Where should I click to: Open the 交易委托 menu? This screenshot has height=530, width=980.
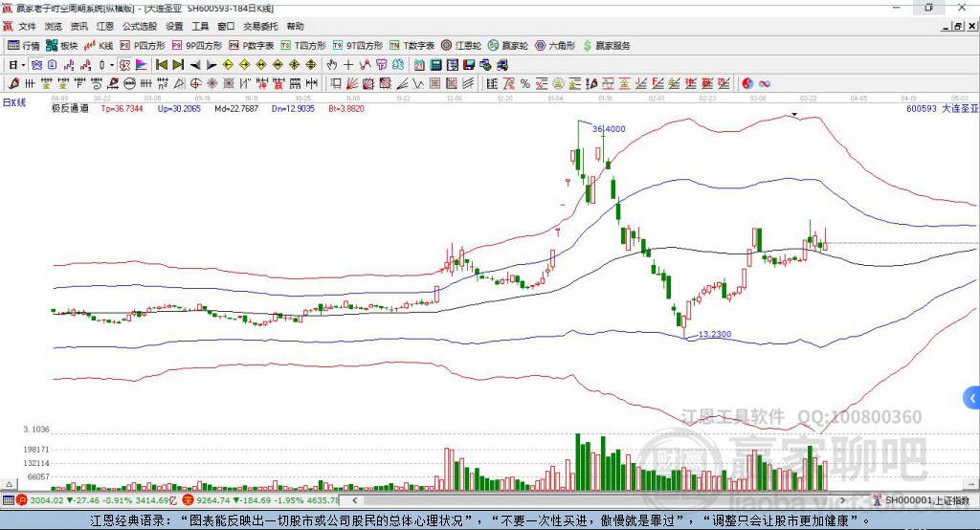(x=260, y=26)
